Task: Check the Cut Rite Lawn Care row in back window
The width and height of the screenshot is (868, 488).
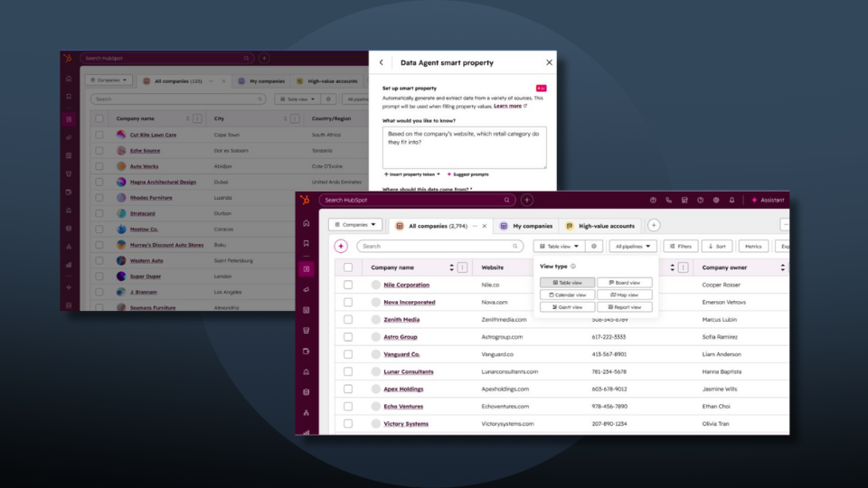Action: (x=99, y=135)
